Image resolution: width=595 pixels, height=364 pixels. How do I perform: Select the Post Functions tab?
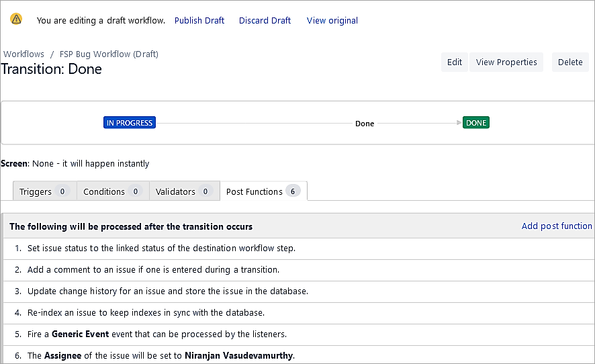[263, 191]
